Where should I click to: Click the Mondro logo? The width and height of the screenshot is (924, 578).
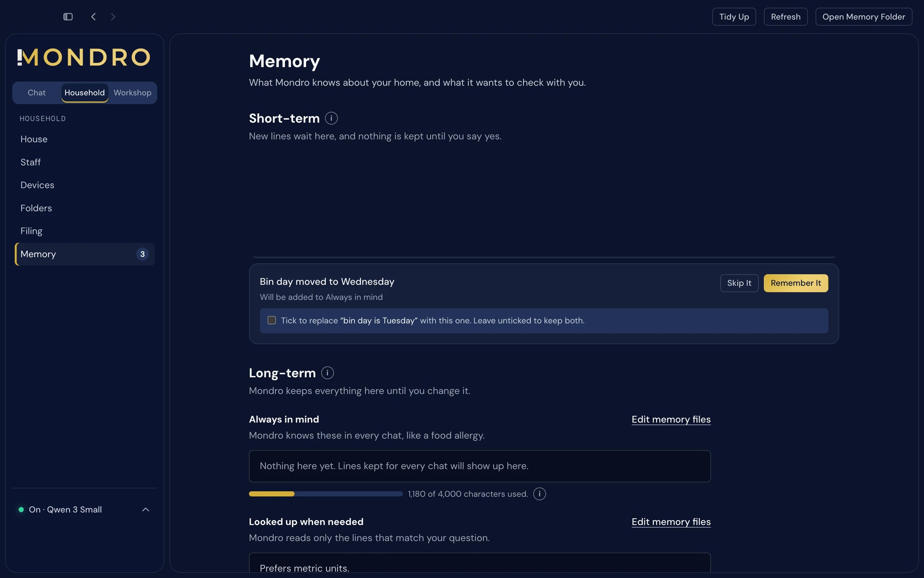(84, 57)
